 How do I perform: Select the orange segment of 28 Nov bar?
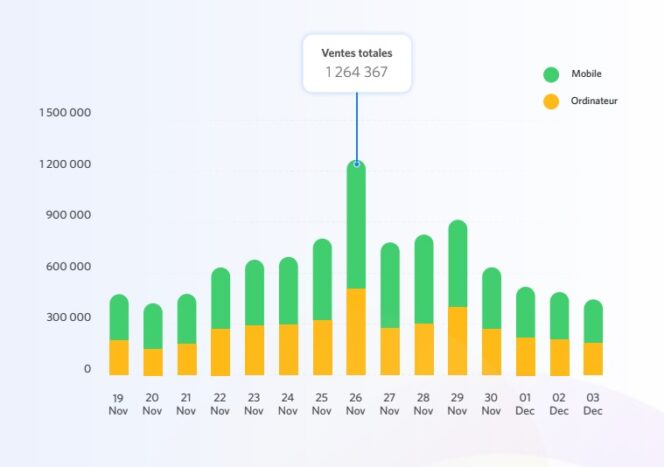click(424, 349)
